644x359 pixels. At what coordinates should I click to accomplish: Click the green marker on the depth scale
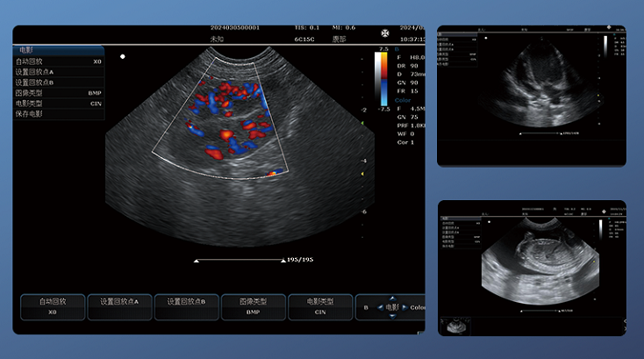point(362,123)
